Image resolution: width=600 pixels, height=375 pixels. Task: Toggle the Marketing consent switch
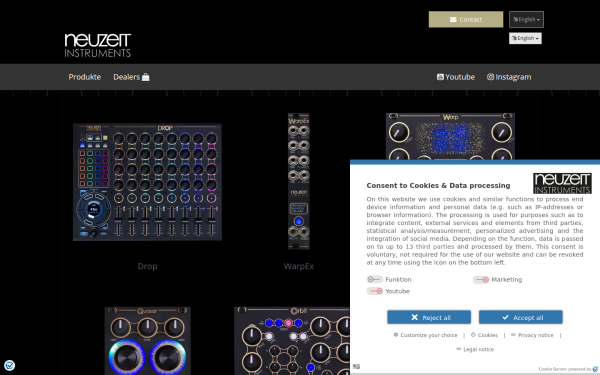(481, 280)
